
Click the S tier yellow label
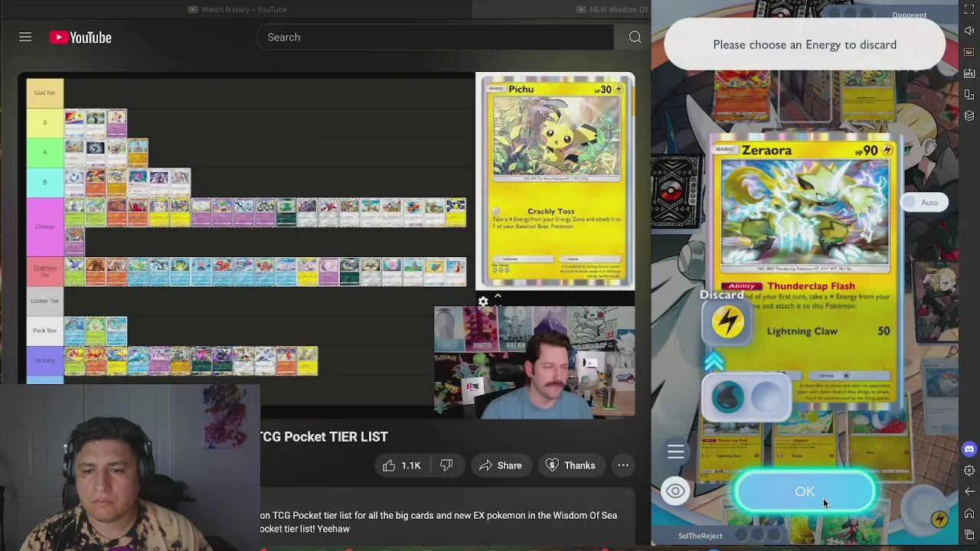45,122
